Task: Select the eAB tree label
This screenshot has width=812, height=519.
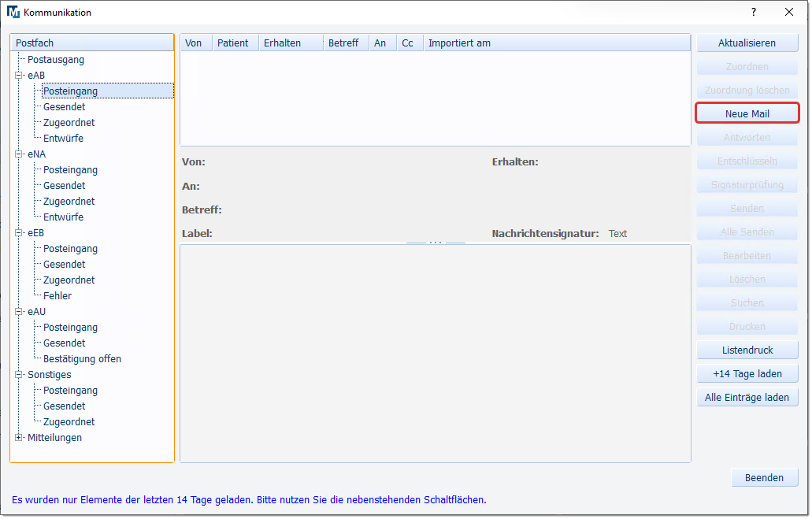Action: coord(36,75)
